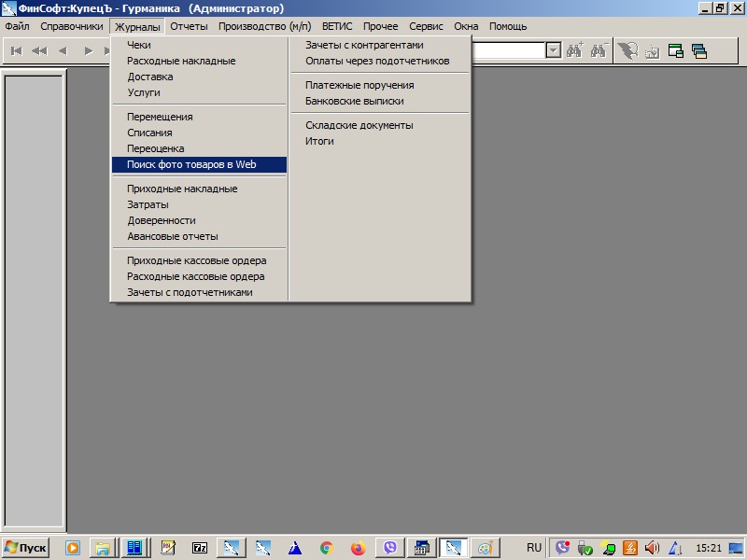Click the RU language indicator
The height and width of the screenshot is (560, 747).
click(534, 548)
